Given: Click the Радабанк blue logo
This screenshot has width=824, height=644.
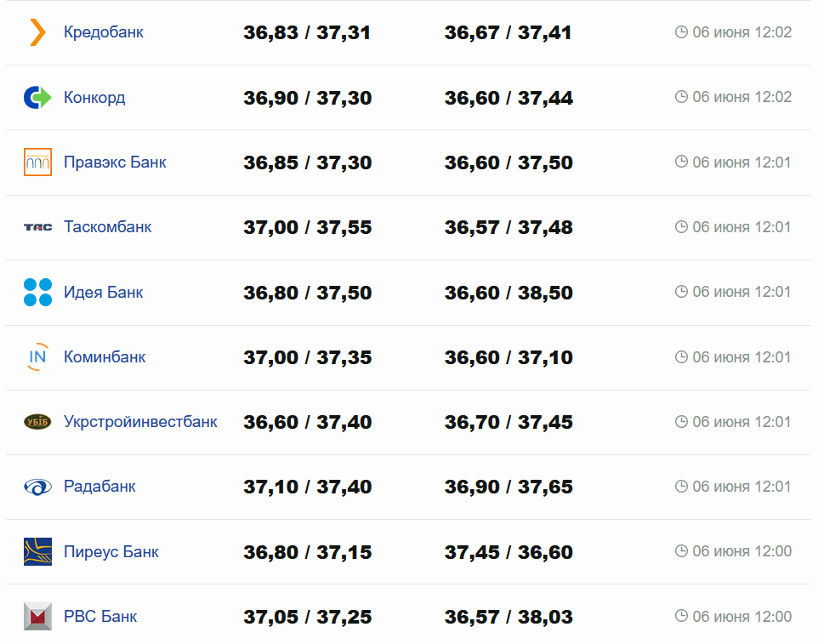Looking at the screenshot, I should tap(37, 487).
